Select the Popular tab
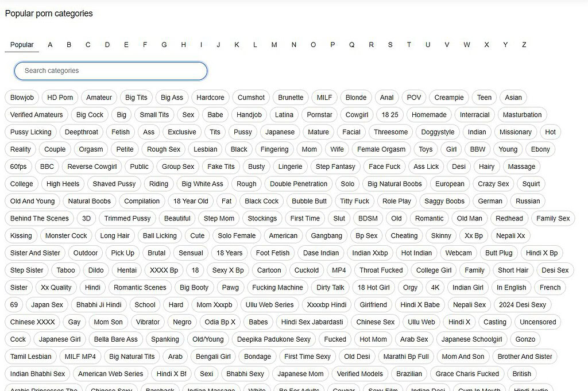The width and height of the screenshot is (588, 391). pos(22,45)
